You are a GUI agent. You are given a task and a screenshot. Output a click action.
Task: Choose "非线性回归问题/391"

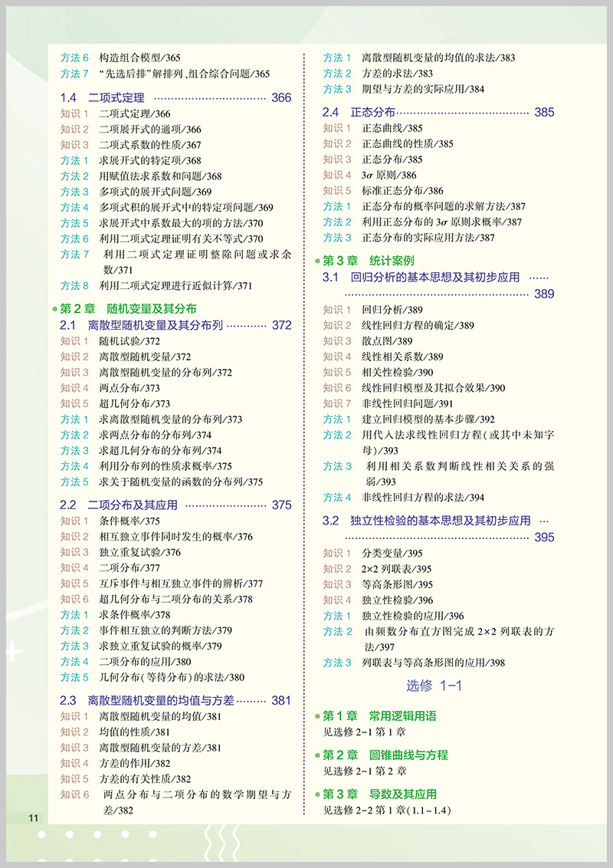(408, 404)
